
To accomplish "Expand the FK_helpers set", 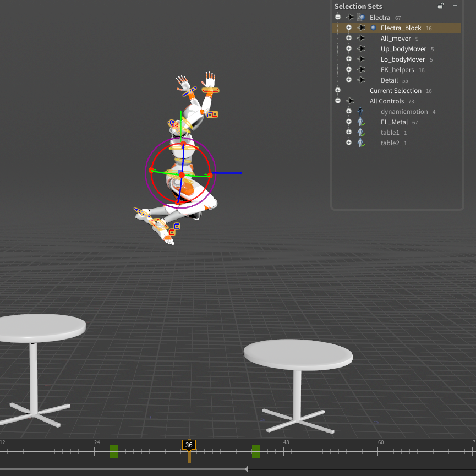I will pyautogui.click(x=349, y=69).
